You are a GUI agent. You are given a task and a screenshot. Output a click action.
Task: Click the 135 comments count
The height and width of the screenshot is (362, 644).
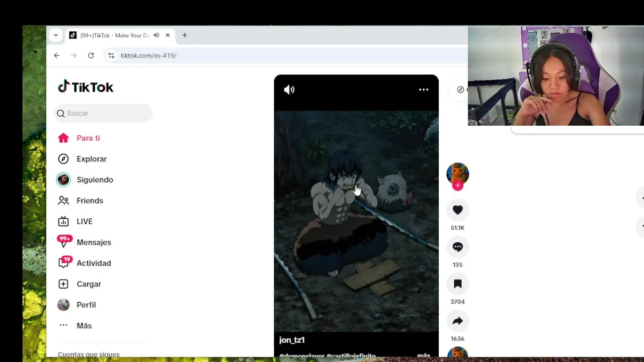click(x=457, y=264)
